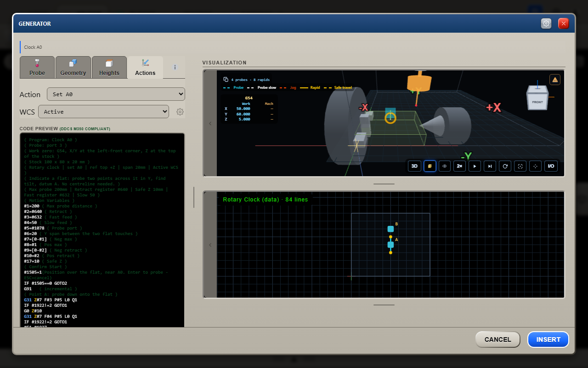
Task: Collapse the Rotary Clock panel side chevron
Action: [x=210, y=245]
